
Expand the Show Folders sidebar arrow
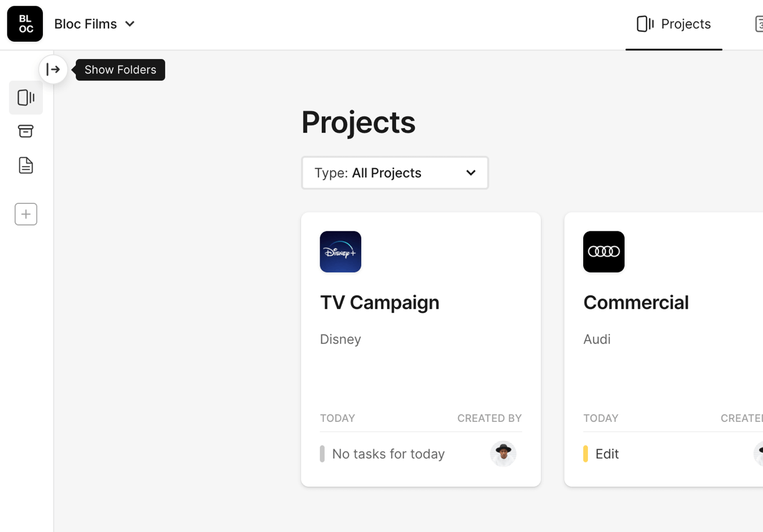[x=53, y=70]
